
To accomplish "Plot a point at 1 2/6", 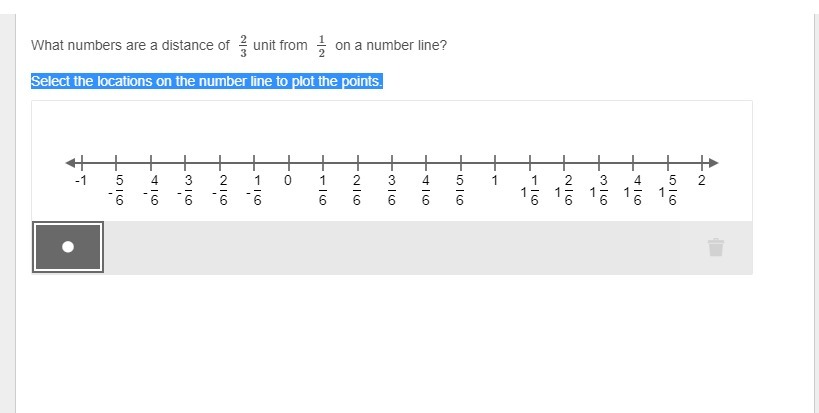I will tap(564, 163).
